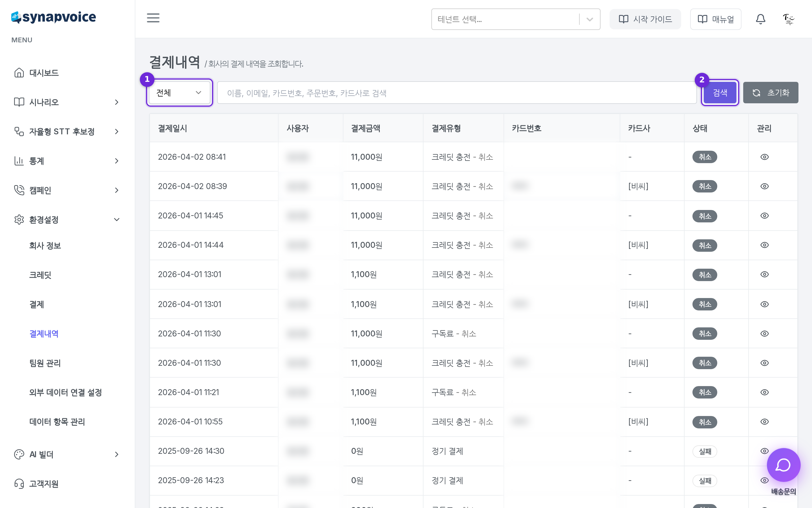
Task: Click 정기 결제 in 14:30 row
Action: [x=447, y=451]
